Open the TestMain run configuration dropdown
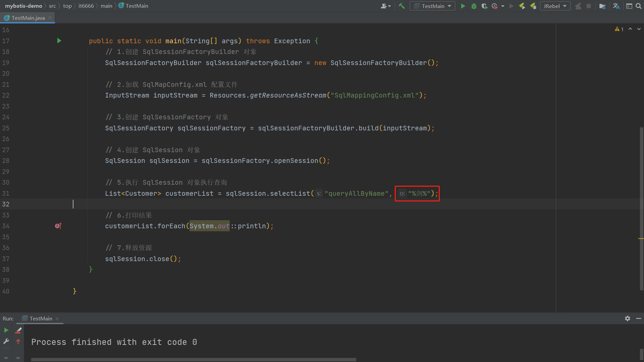This screenshot has width=644, height=362. [x=433, y=6]
